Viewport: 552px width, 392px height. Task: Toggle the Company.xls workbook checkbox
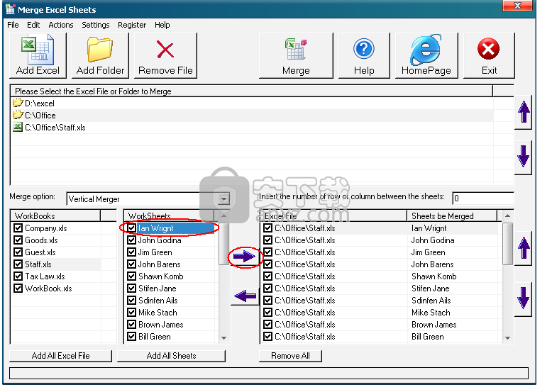coord(18,228)
